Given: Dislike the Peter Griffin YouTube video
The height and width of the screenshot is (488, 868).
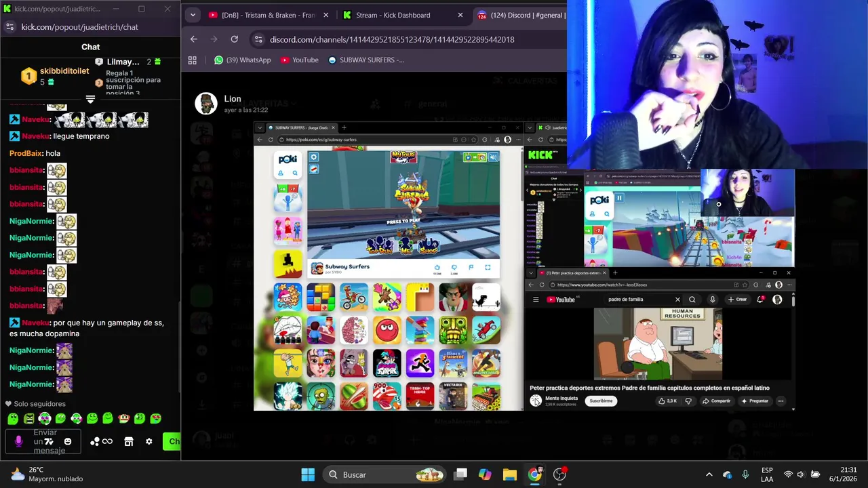Looking at the screenshot, I should click(x=688, y=401).
